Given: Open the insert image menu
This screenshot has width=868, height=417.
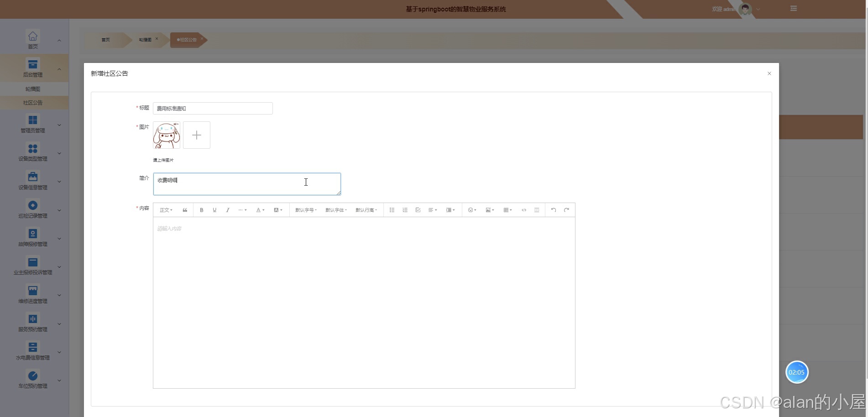Looking at the screenshot, I should click(x=490, y=210).
